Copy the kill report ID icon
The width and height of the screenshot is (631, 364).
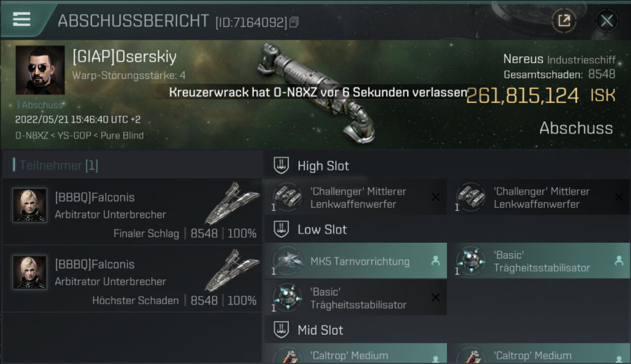[294, 22]
